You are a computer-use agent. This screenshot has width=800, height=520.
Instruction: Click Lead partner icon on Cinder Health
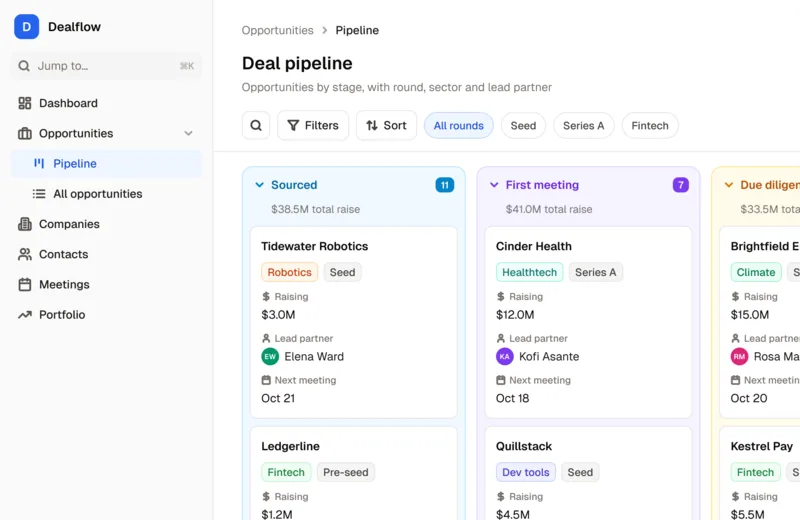coord(501,338)
